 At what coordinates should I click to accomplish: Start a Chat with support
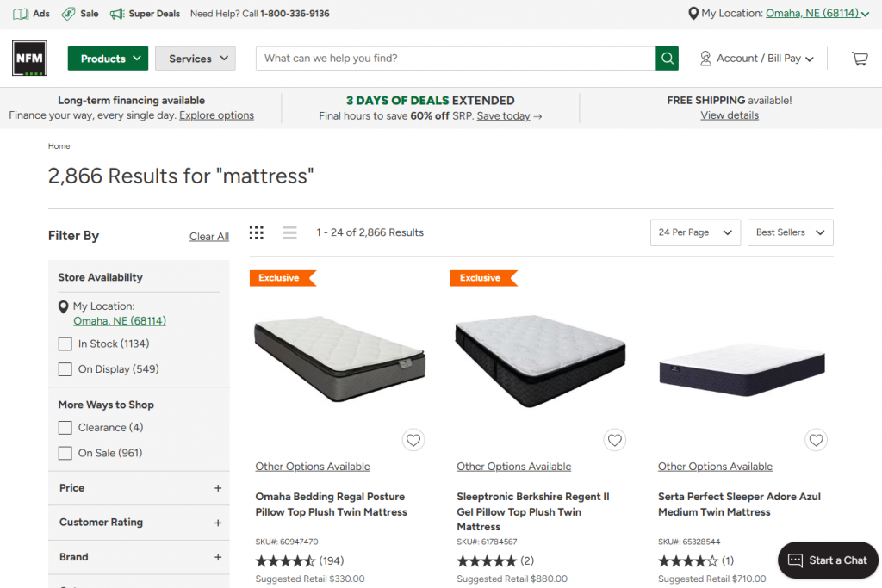click(828, 560)
